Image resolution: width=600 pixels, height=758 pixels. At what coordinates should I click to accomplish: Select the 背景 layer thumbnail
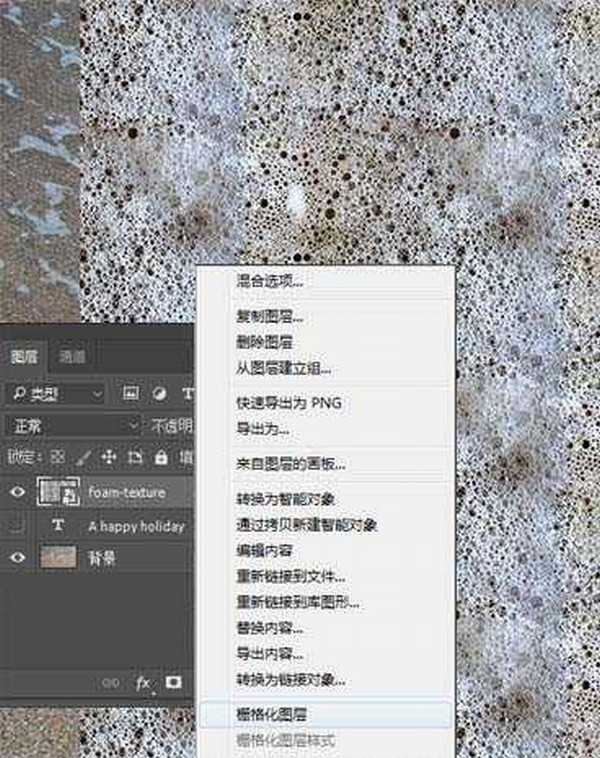click(59, 557)
